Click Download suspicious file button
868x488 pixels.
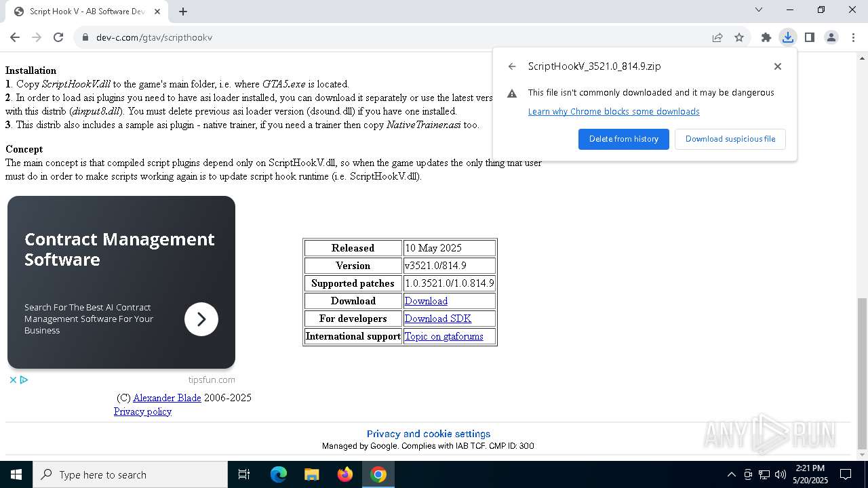pyautogui.click(x=730, y=139)
